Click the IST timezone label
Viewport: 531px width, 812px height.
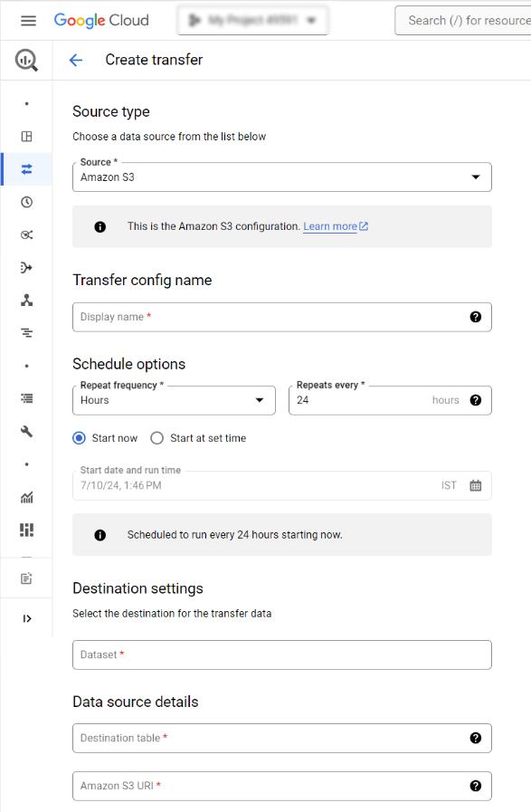[449, 485]
